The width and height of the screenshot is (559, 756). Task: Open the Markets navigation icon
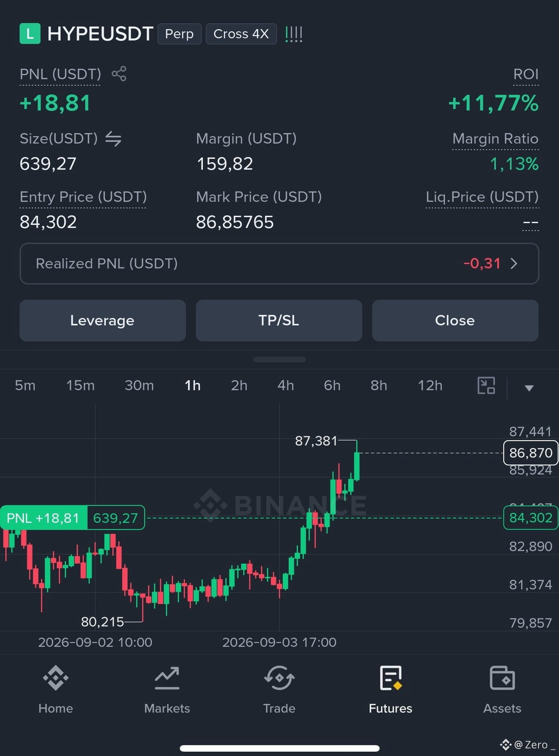pos(167,678)
